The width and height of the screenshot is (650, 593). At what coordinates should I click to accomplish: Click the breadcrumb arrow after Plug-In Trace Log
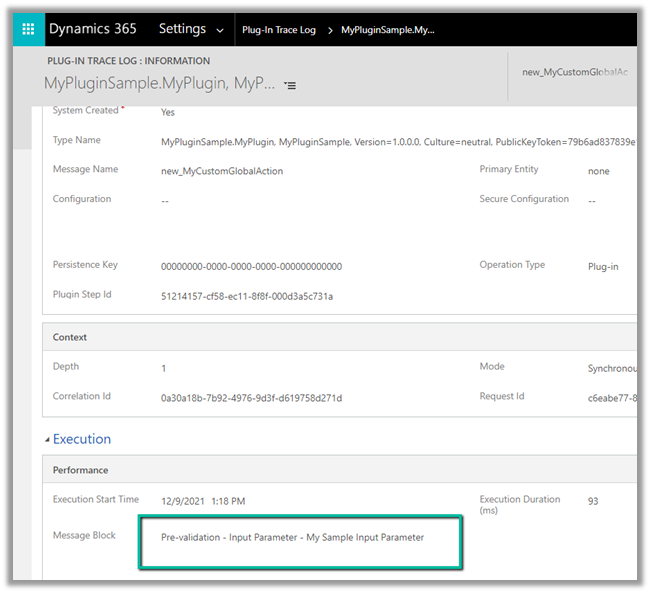click(x=329, y=30)
